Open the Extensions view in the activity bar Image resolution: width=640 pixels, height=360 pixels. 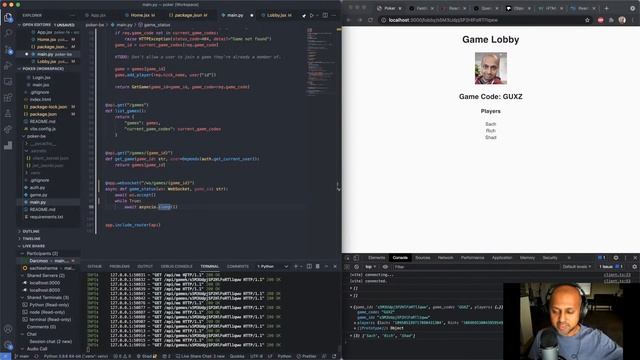(x=8, y=98)
